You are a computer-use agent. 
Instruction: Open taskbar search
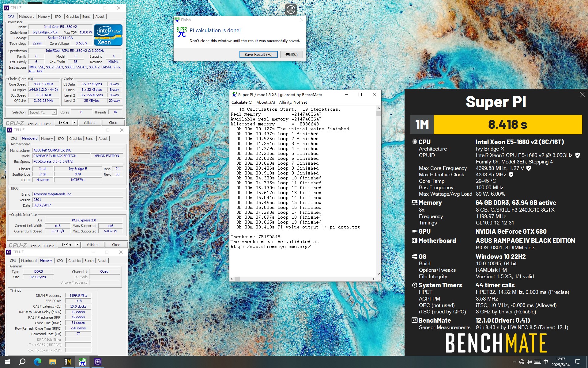click(x=22, y=362)
